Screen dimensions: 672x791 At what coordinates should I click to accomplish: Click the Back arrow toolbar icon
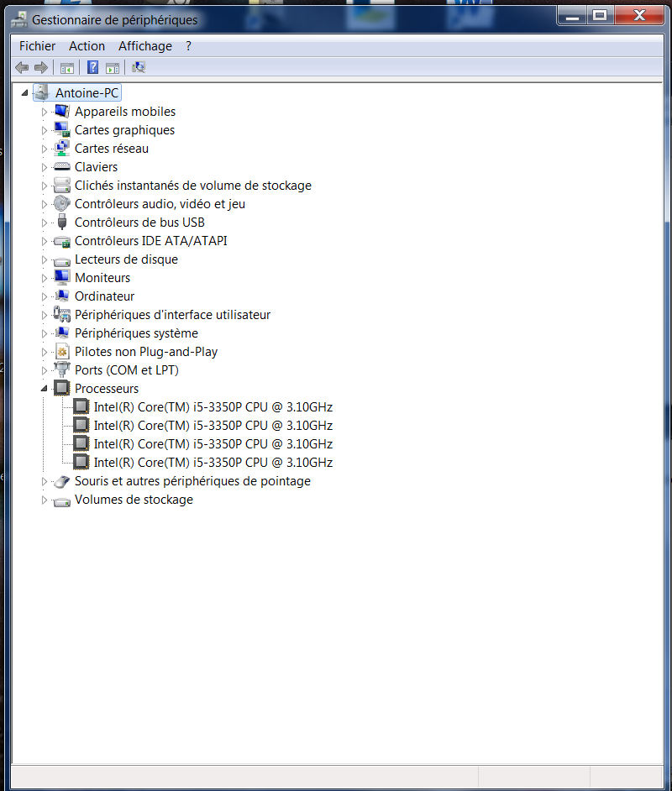(x=22, y=67)
